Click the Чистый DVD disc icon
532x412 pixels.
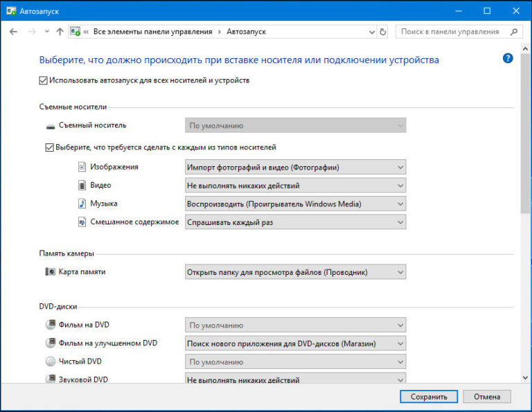[x=50, y=361]
